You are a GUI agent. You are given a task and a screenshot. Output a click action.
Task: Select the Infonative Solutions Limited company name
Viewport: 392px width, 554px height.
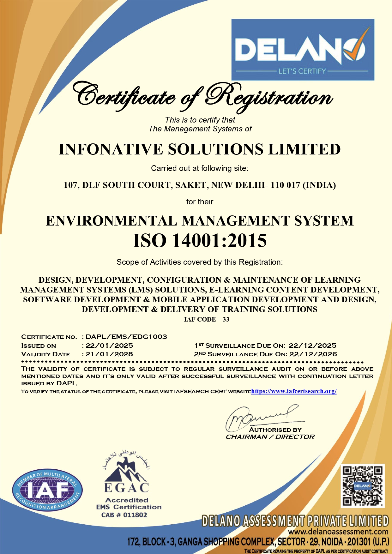(x=200, y=149)
